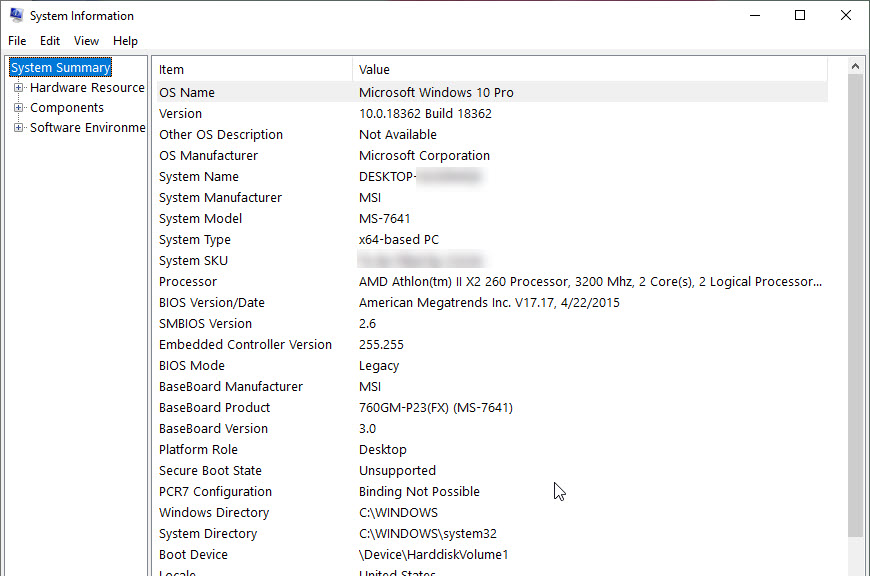Select the Components tree item
The height and width of the screenshot is (576, 870).
pyautogui.click(x=67, y=108)
